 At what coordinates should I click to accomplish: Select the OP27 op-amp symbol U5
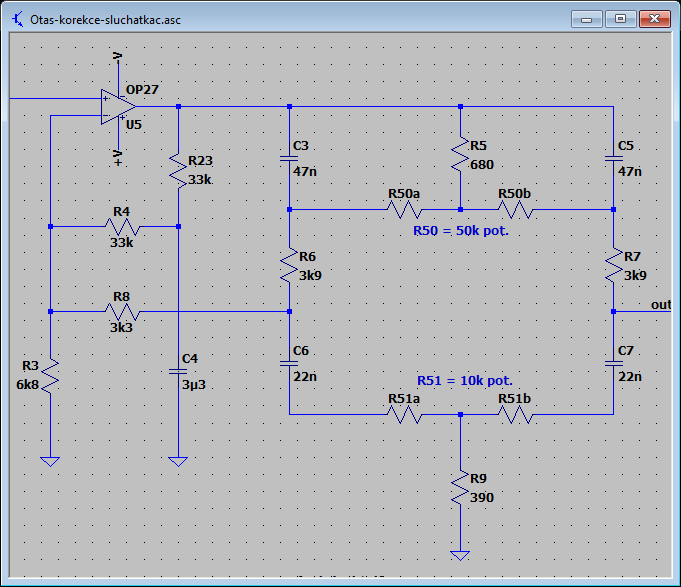click(x=118, y=107)
